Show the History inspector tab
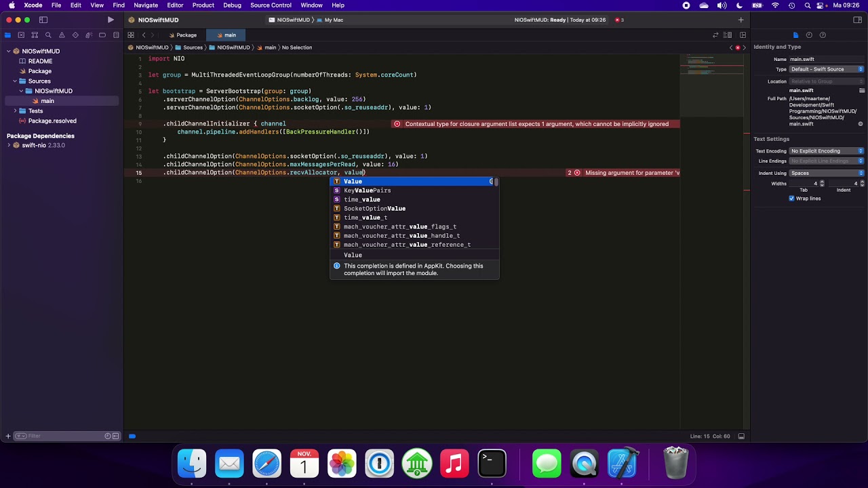 click(809, 35)
